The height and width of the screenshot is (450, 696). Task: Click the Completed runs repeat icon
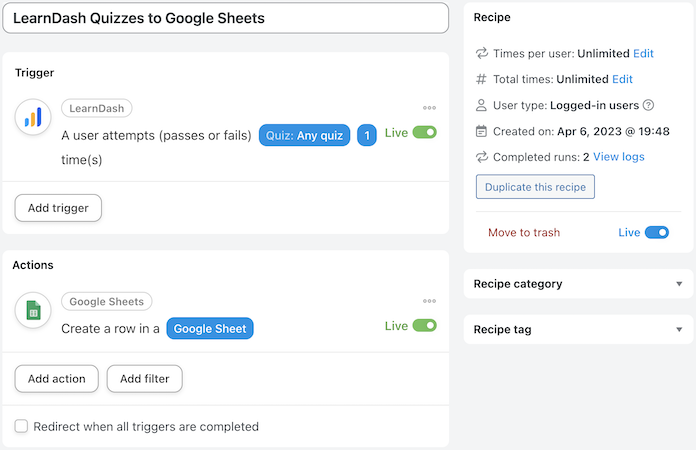[x=482, y=157]
